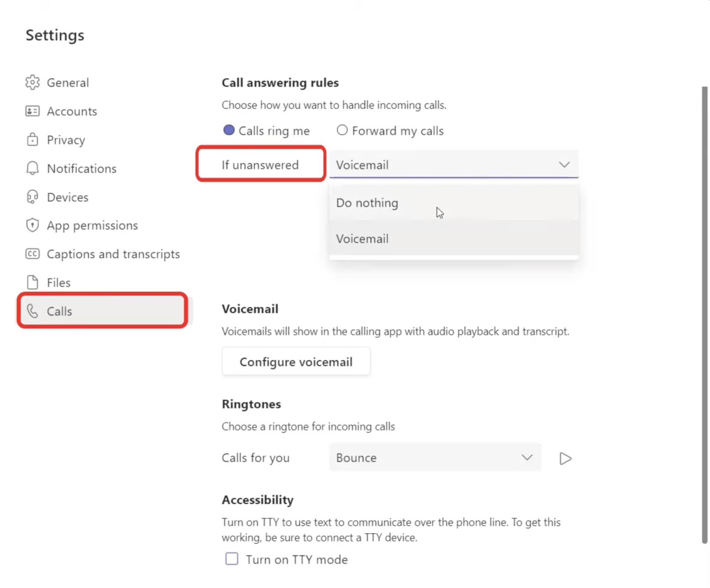Select the Devices headset icon
This screenshot has width=710, height=588.
point(32,197)
